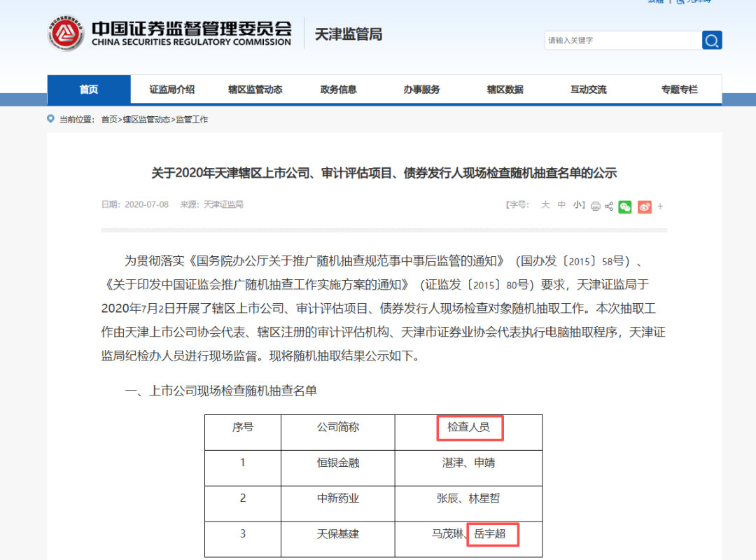756x560 pixels.
Task: Click the name 马茂琳 in table
Action: [447, 534]
